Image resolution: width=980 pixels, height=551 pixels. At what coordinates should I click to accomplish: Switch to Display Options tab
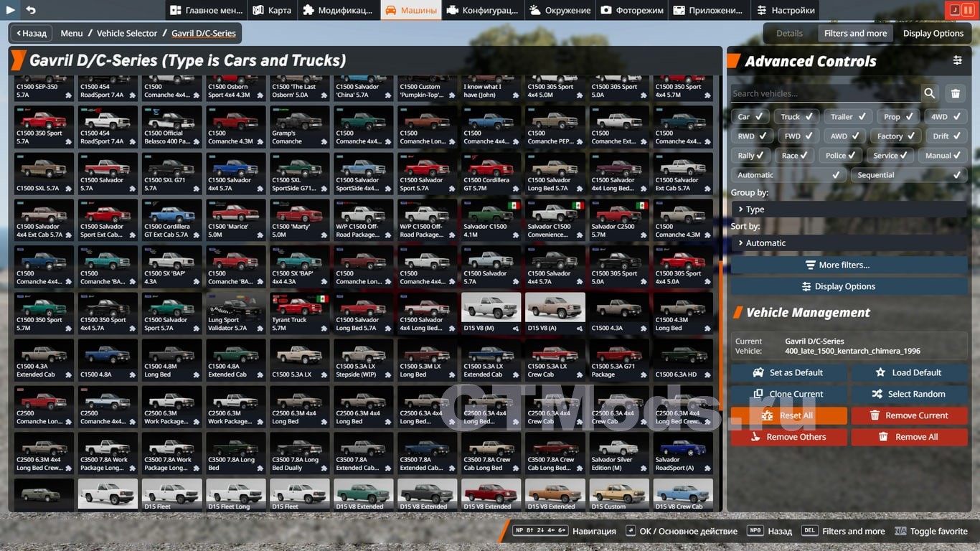click(933, 33)
